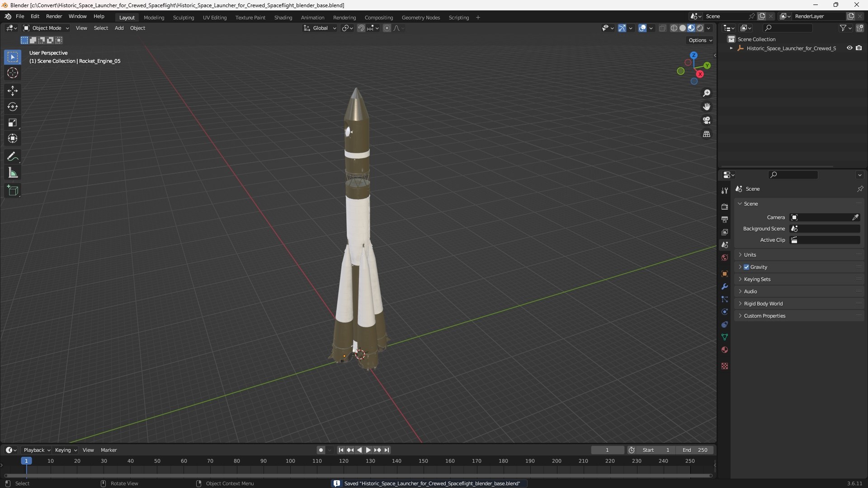868x488 pixels.
Task: Open the Material properties tab
Action: [x=725, y=350]
